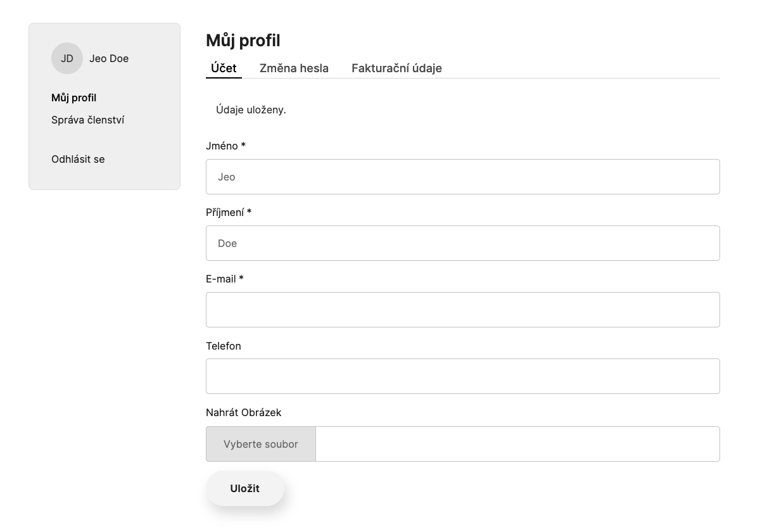Open Můj profil in the sidebar
This screenshot has width=760, height=532.
coord(73,98)
